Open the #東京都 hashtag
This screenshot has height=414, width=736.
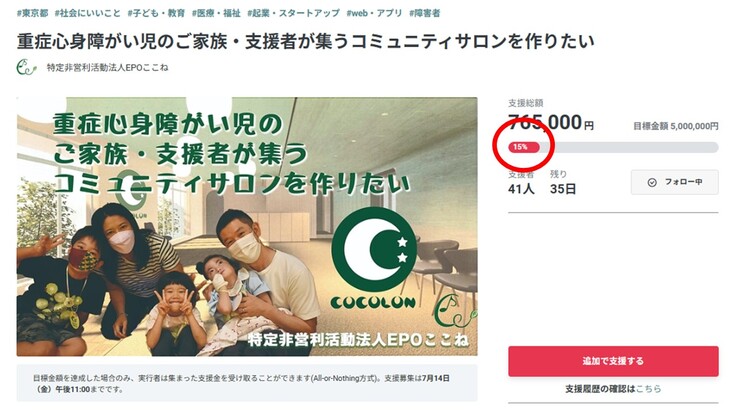click(31, 13)
